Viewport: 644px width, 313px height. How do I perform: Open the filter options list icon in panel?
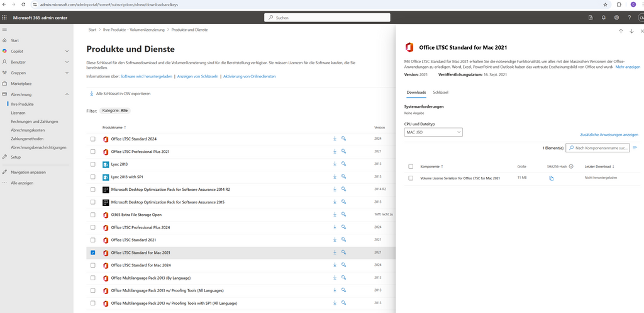point(635,147)
